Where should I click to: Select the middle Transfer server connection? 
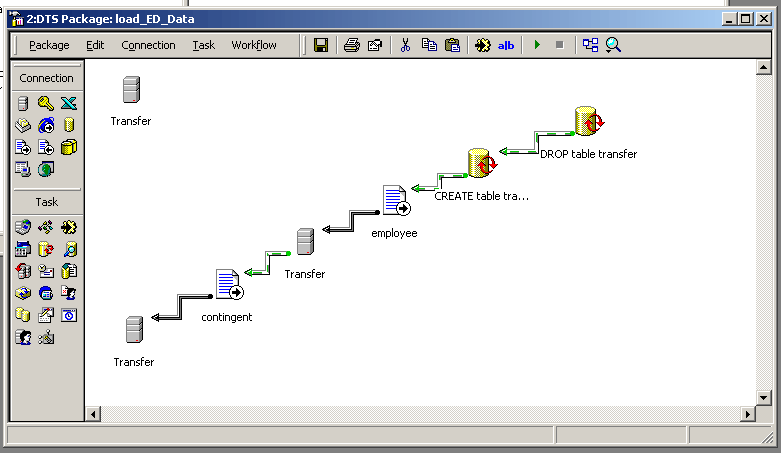point(305,242)
